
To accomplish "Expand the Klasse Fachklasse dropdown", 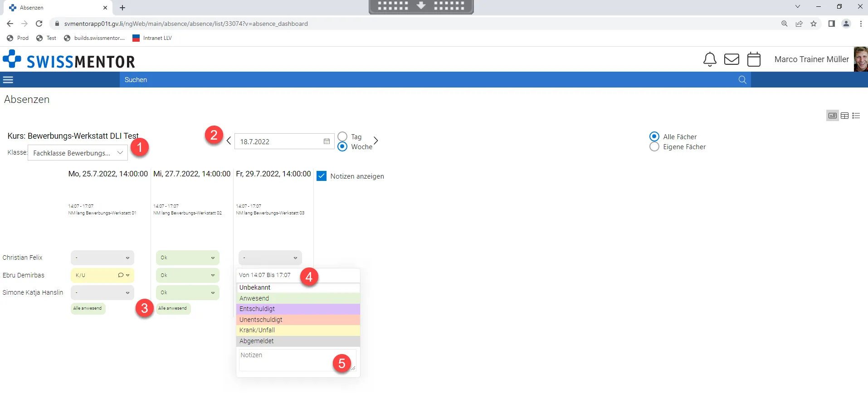I will tap(78, 153).
